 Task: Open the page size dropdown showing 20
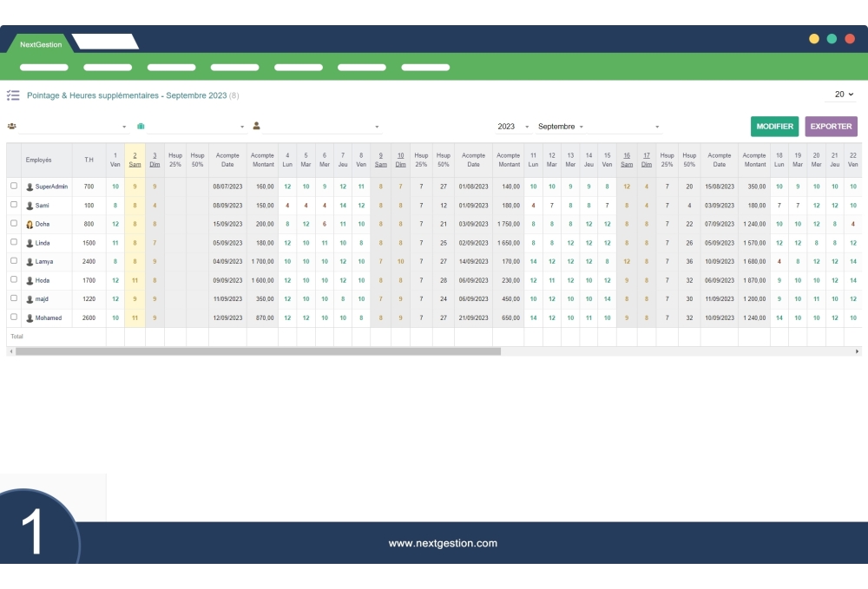844,95
